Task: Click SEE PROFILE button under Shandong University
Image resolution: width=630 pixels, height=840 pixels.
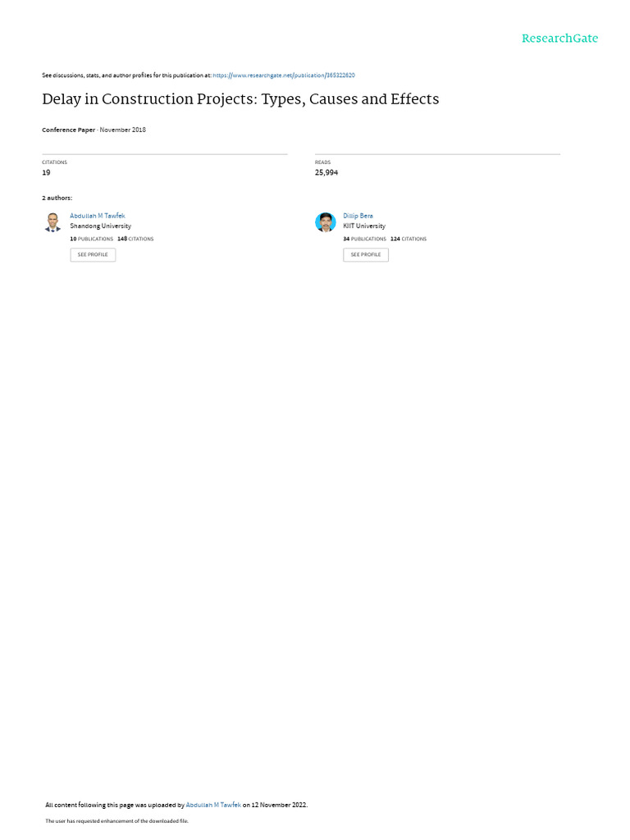Action: coord(93,255)
